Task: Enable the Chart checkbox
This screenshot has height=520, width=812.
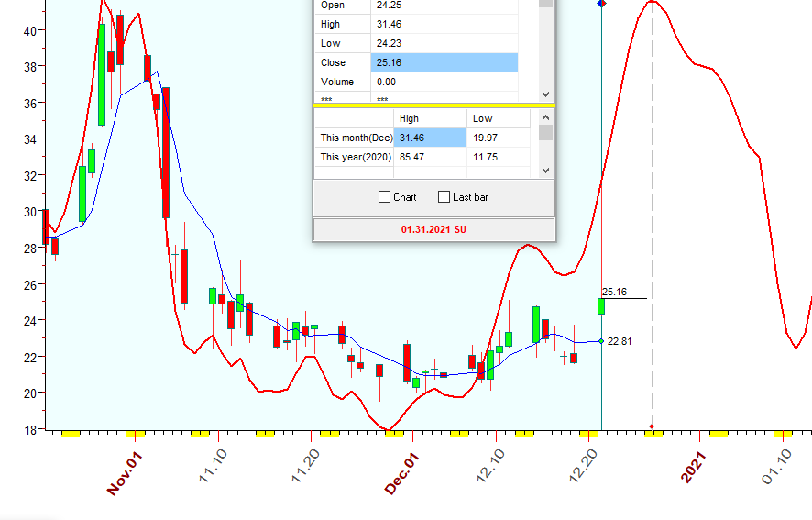Action: 384,197
